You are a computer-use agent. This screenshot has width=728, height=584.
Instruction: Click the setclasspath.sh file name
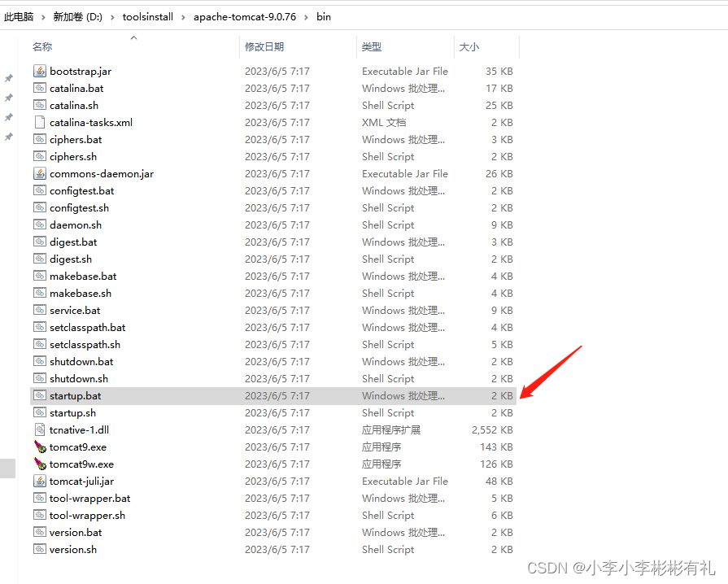[85, 344]
